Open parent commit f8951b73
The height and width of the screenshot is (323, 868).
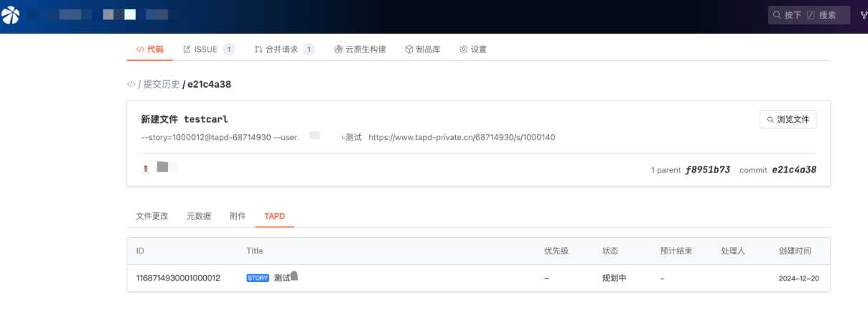point(707,170)
